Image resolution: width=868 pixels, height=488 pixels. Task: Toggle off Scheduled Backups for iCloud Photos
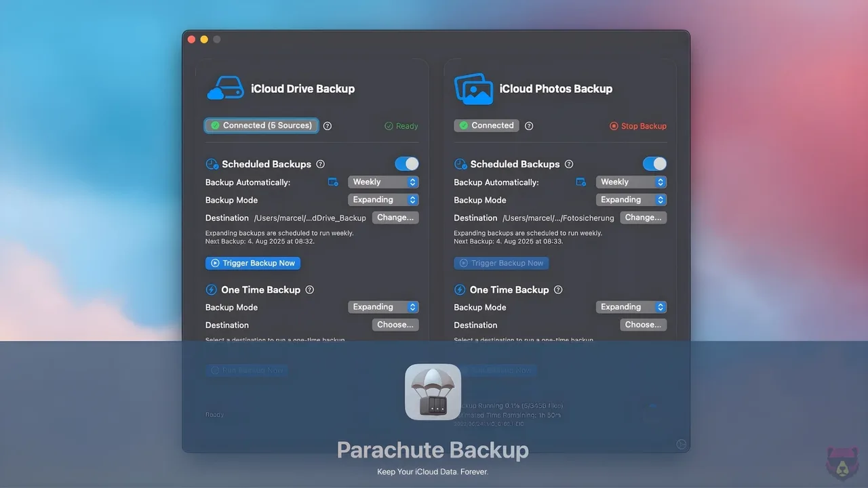(x=654, y=163)
